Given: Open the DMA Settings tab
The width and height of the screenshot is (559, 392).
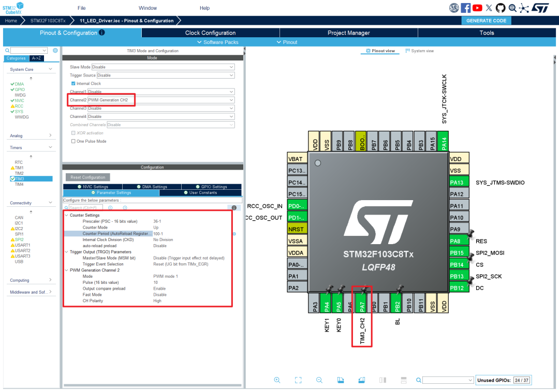Looking at the screenshot, I should [152, 187].
